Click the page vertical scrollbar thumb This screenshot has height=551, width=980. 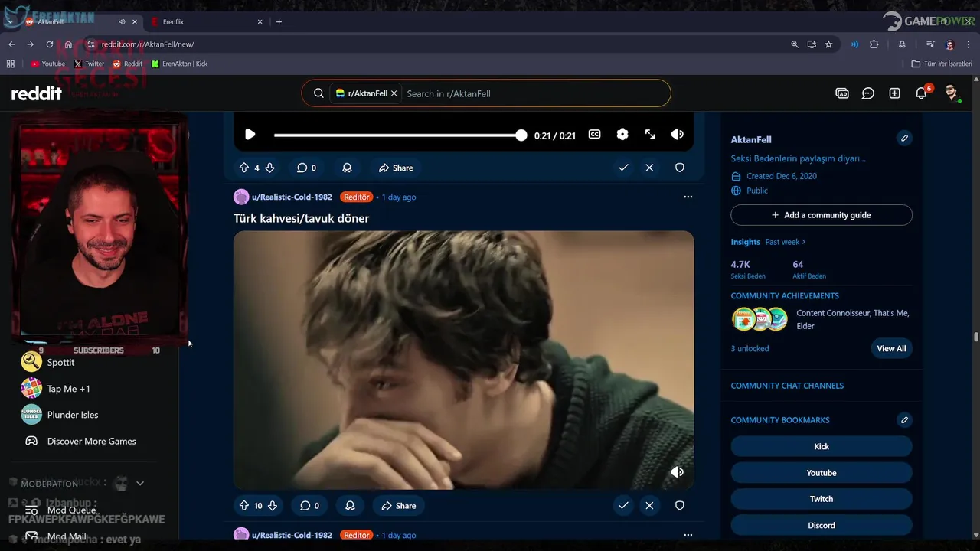point(976,337)
